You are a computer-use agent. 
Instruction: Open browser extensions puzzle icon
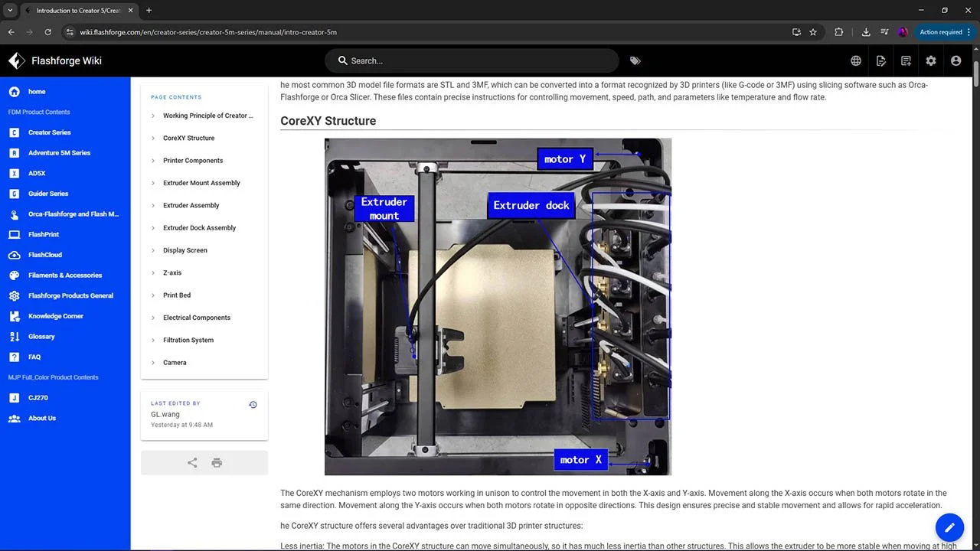click(838, 32)
